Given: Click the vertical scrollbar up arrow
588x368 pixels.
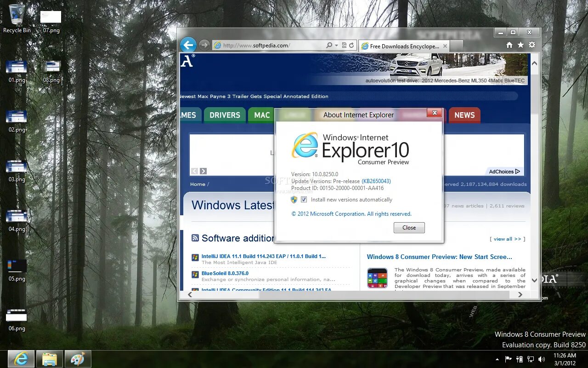Looking at the screenshot, I should coord(534,63).
